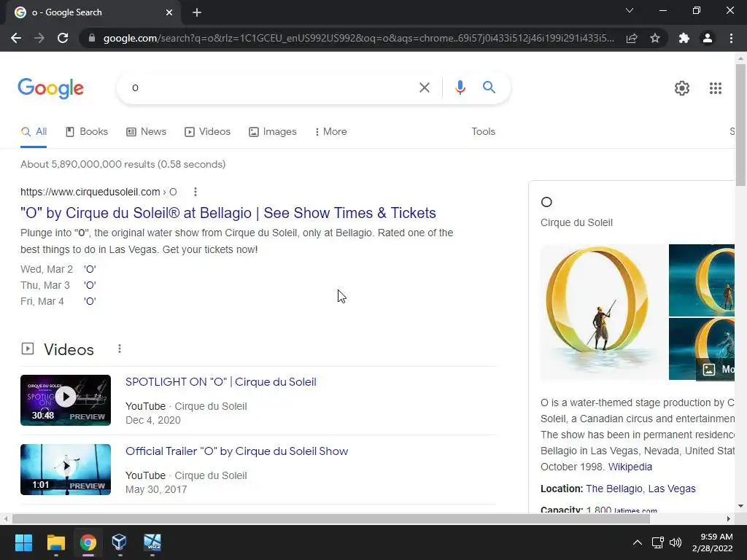Select the All results tab

[34, 132]
